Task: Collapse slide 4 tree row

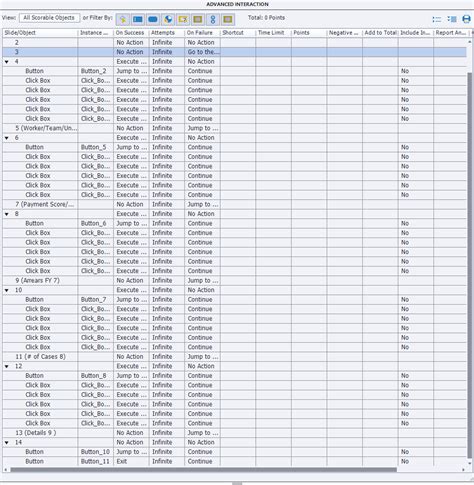Action: tap(7, 62)
